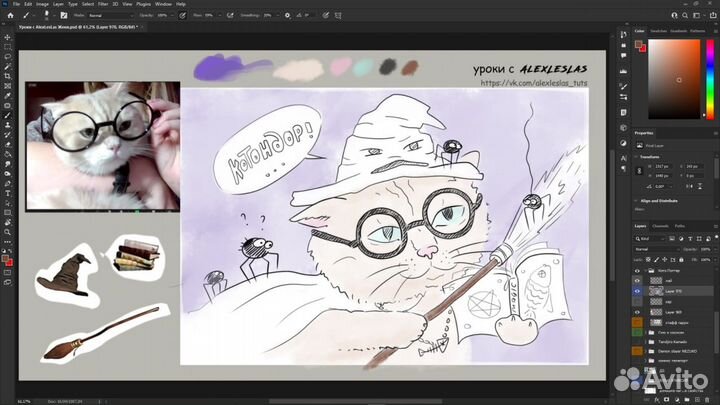Viewport: 720px width, 405px height.
Task: Click the Home icon in options bar
Action: pos(10,15)
